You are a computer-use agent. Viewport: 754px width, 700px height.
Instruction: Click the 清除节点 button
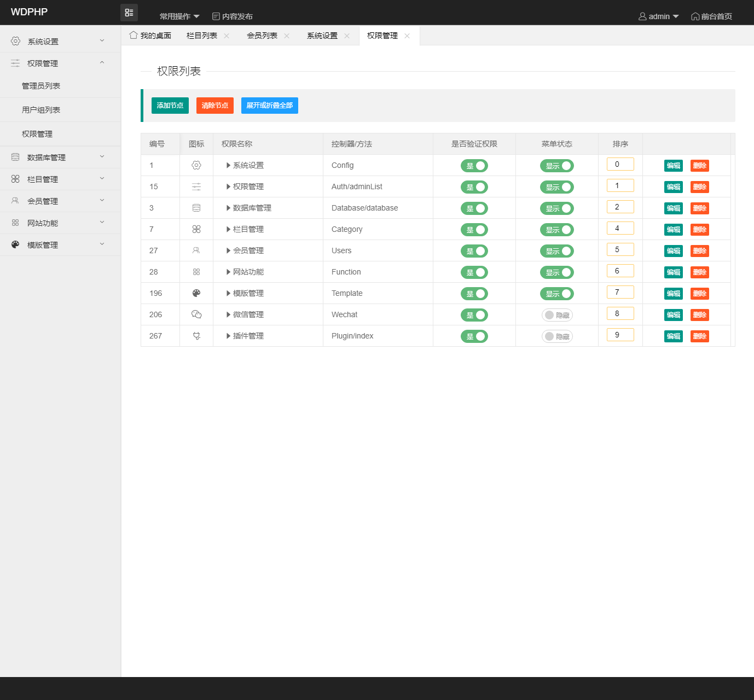(x=215, y=106)
